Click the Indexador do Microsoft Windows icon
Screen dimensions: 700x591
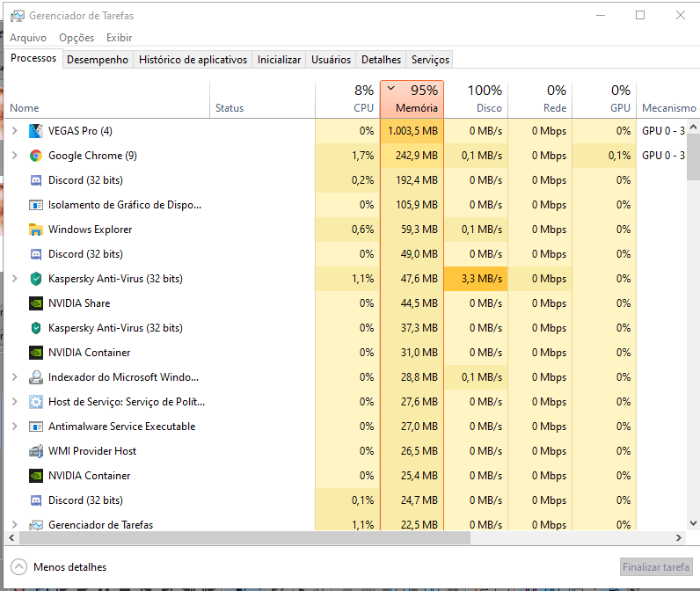[36, 377]
